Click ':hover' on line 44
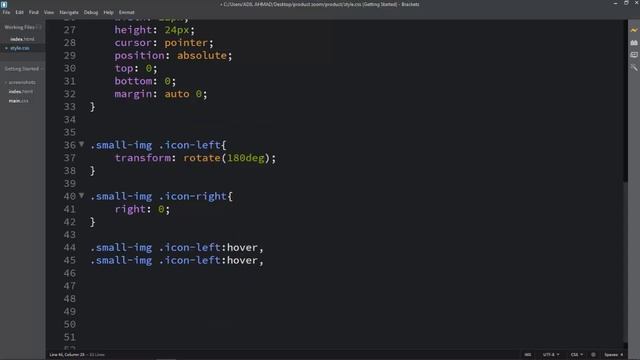This screenshot has height=360, width=640. (240, 247)
